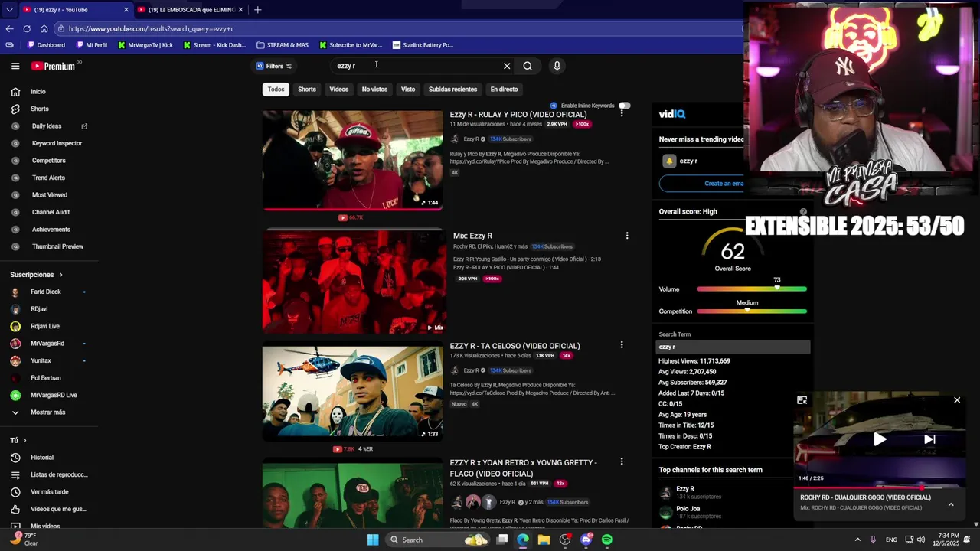Open vidIQ Achievements
Viewport: 980px width, 551px height.
(x=51, y=230)
